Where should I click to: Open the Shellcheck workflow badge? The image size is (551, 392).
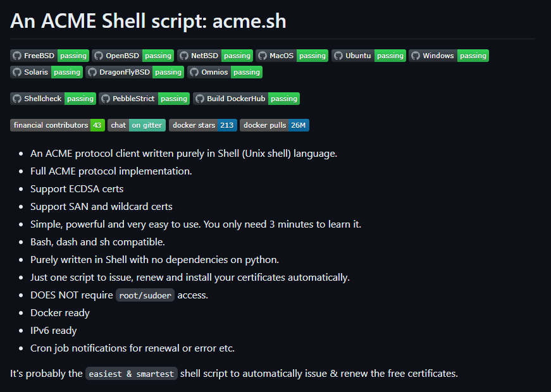(x=53, y=99)
